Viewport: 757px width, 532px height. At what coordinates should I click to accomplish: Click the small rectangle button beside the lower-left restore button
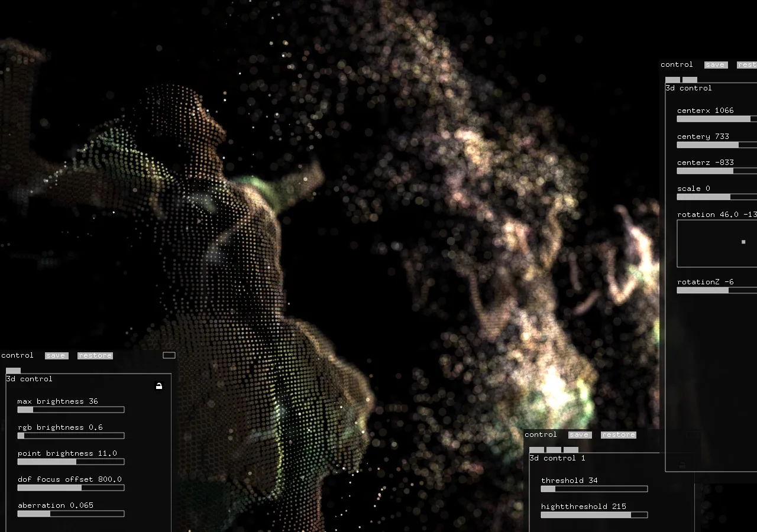coord(169,355)
